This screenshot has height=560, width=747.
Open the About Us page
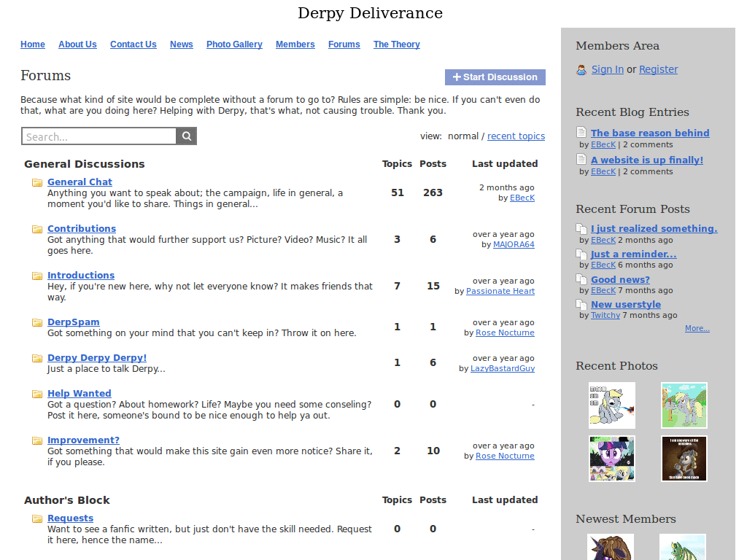click(77, 44)
